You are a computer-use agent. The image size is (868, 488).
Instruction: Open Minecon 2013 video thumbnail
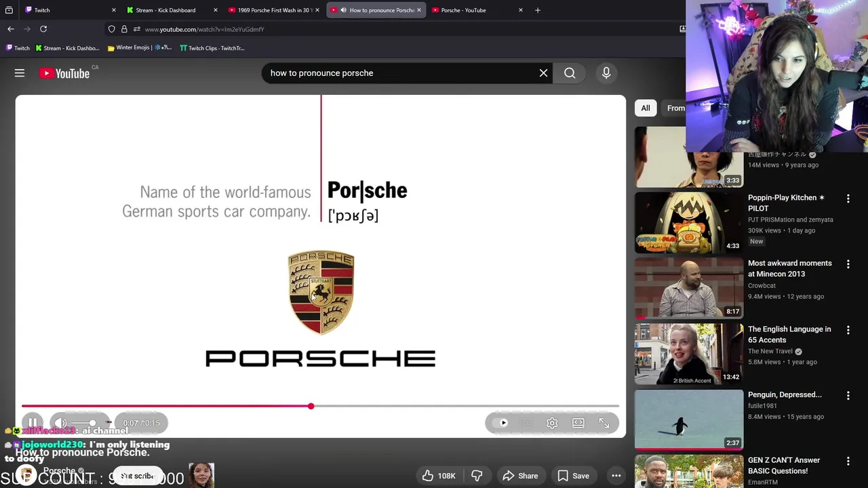(689, 288)
